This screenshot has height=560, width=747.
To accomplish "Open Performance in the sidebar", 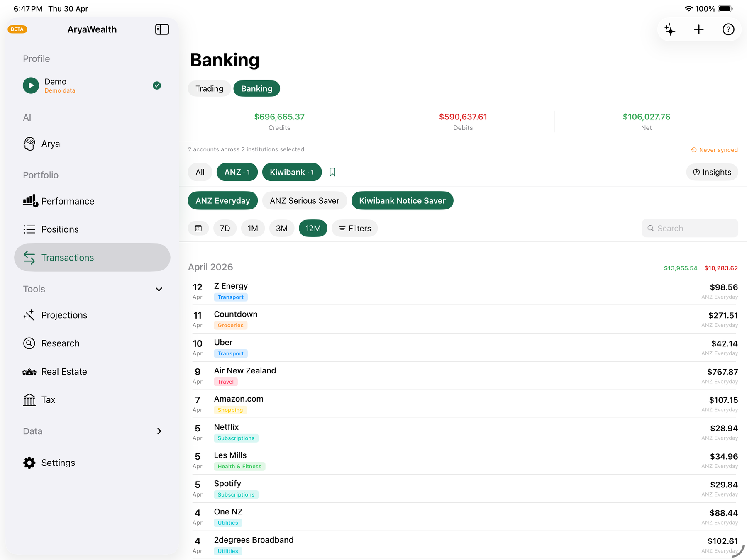I will coord(92,201).
